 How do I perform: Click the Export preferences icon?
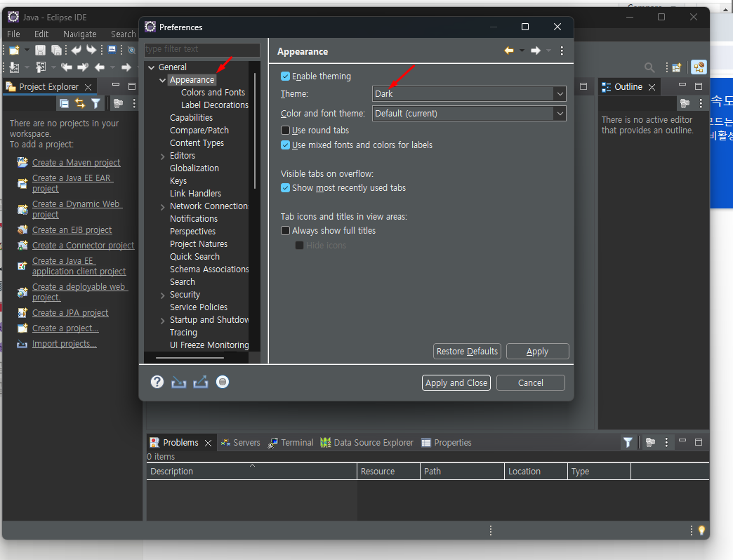[x=201, y=382]
